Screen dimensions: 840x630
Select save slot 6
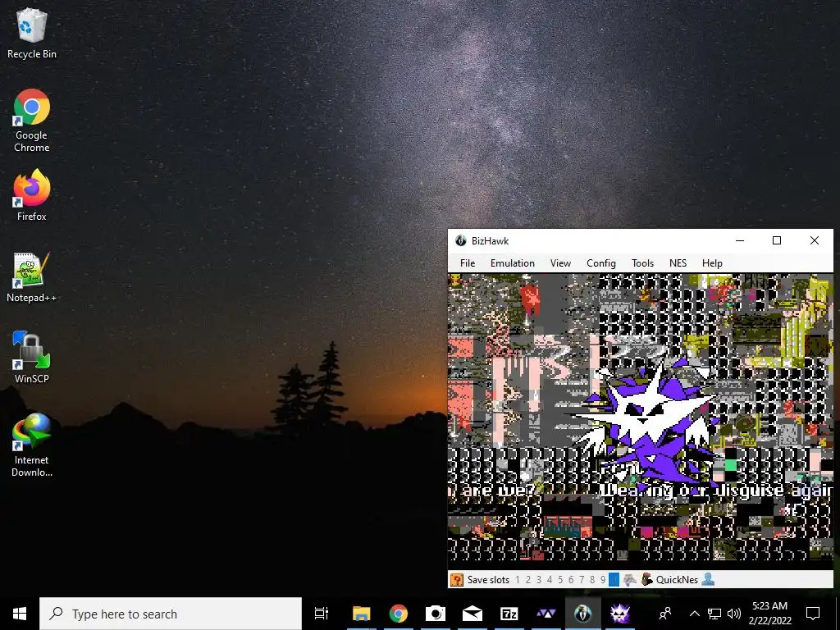pyautogui.click(x=571, y=580)
